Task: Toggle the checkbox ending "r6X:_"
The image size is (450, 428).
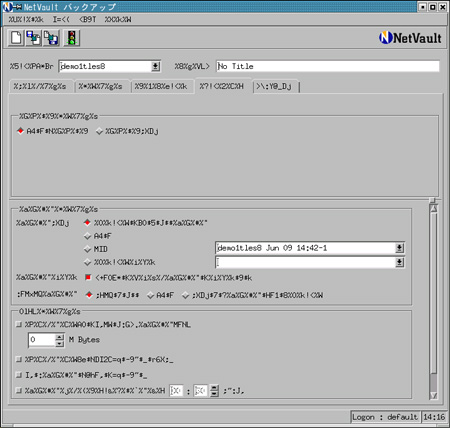Action: click(19, 359)
